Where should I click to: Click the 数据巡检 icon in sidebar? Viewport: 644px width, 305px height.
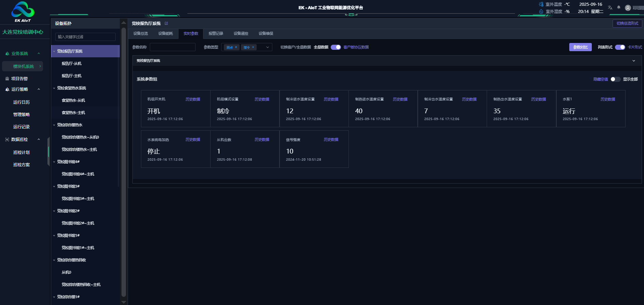(x=7, y=140)
